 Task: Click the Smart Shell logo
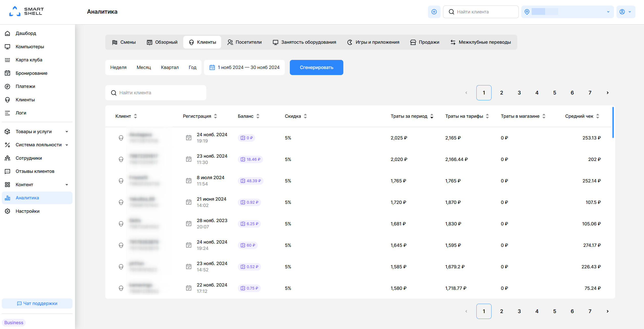27,11
